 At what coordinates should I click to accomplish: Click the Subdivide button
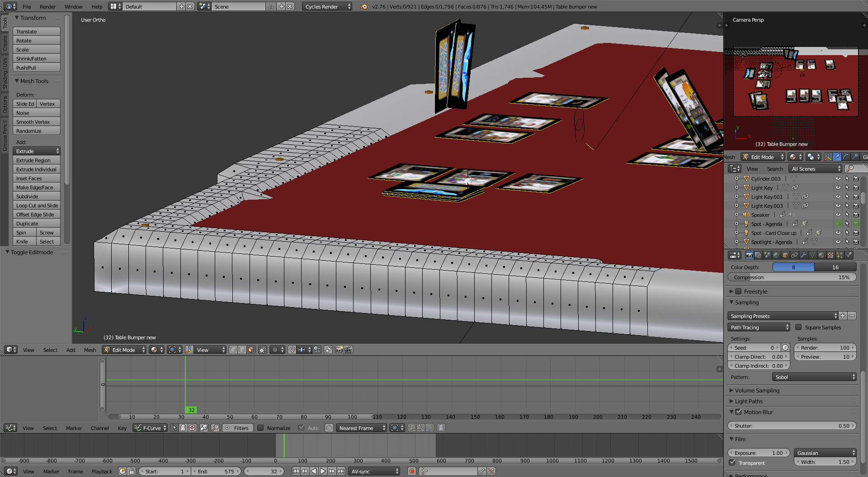click(37, 196)
